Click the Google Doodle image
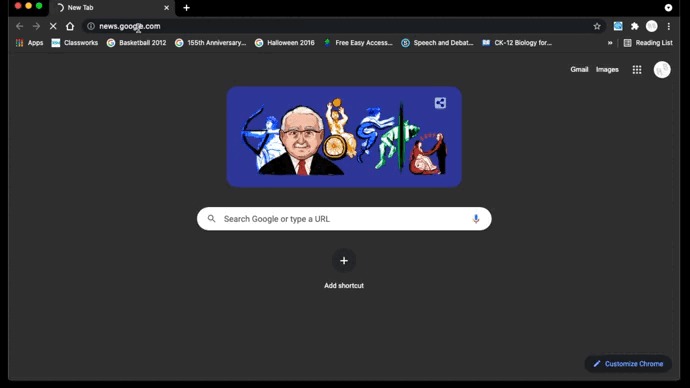The height and width of the screenshot is (388, 690). point(344,137)
